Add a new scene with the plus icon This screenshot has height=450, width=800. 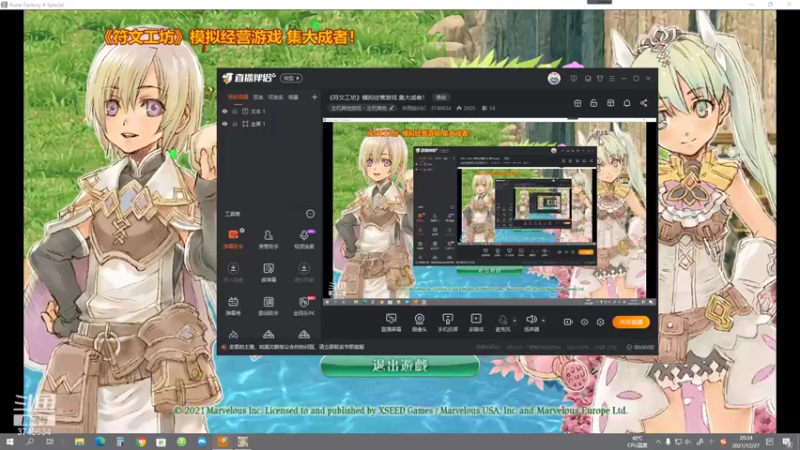[x=314, y=97]
